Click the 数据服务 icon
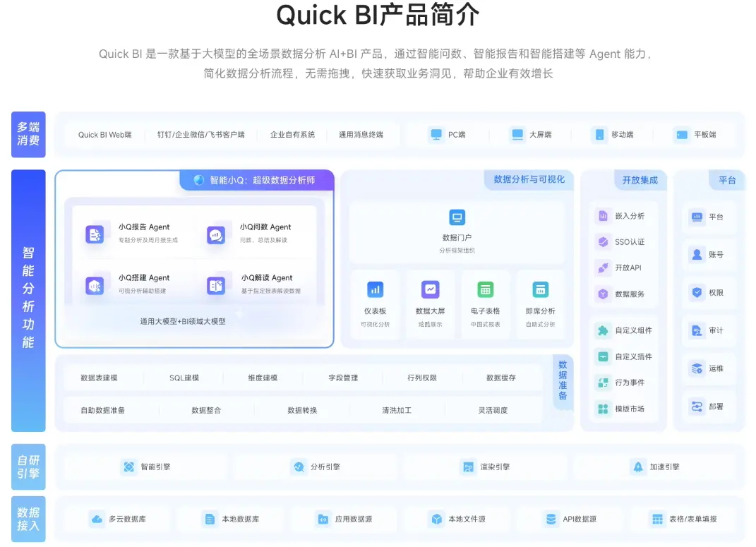This screenshot has height=547, width=756. click(603, 294)
